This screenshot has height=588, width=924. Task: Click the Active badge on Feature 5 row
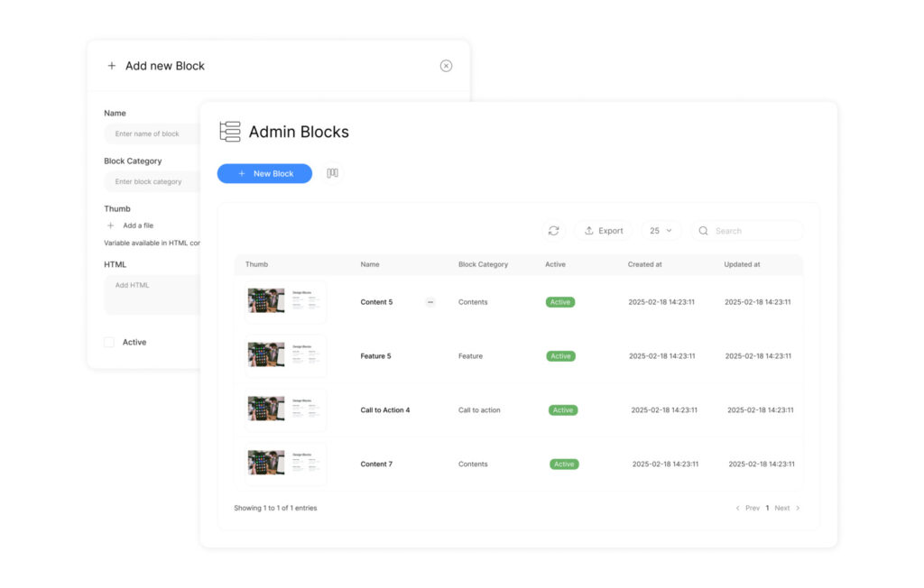pyautogui.click(x=560, y=356)
